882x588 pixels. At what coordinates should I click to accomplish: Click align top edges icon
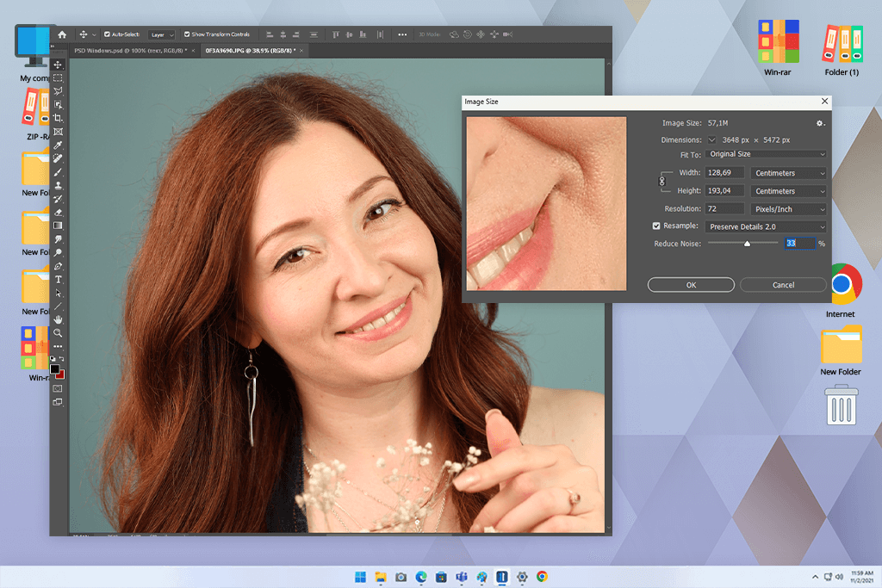(335, 34)
